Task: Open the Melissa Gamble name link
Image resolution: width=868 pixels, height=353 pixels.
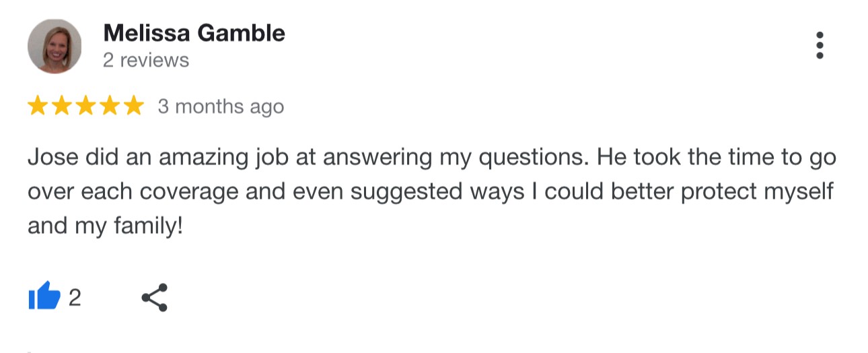Action: click(x=194, y=32)
